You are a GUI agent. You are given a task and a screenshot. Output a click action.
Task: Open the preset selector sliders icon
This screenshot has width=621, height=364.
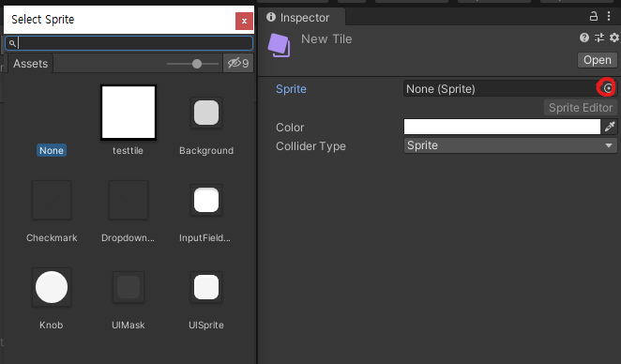pos(599,38)
